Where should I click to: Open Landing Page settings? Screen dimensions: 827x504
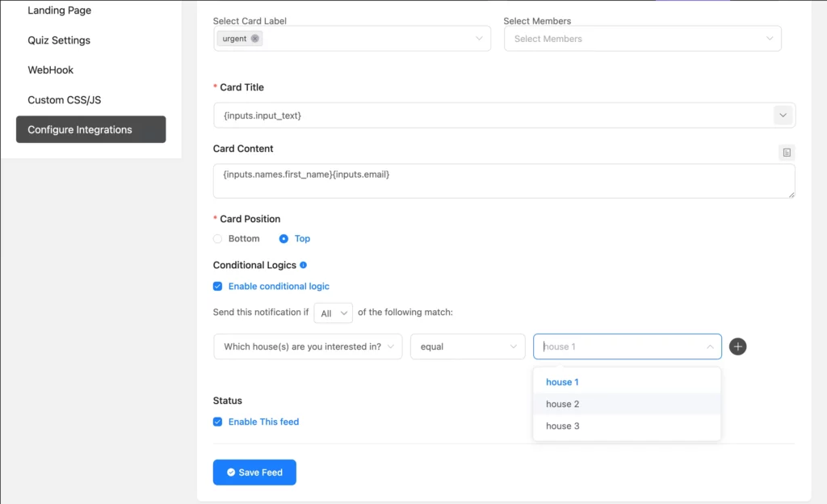pos(59,10)
